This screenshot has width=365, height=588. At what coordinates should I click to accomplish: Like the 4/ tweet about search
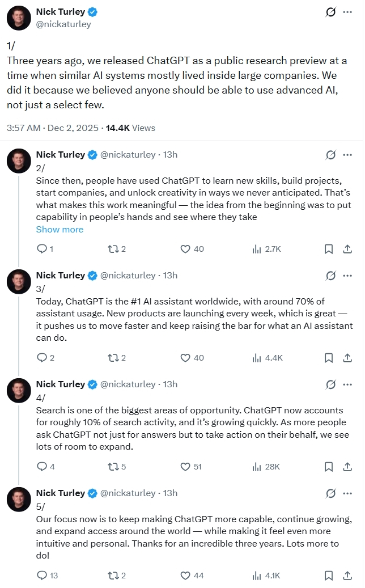pyautogui.click(x=185, y=467)
